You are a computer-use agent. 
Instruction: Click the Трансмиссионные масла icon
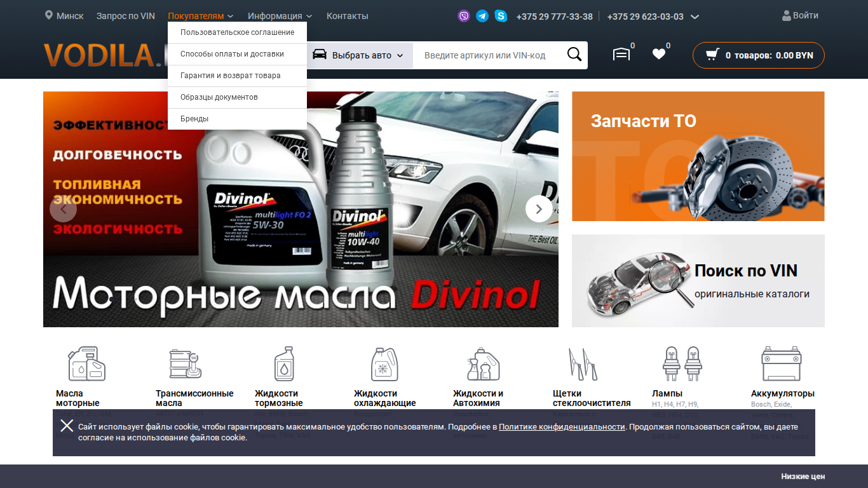[x=186, y=363]
